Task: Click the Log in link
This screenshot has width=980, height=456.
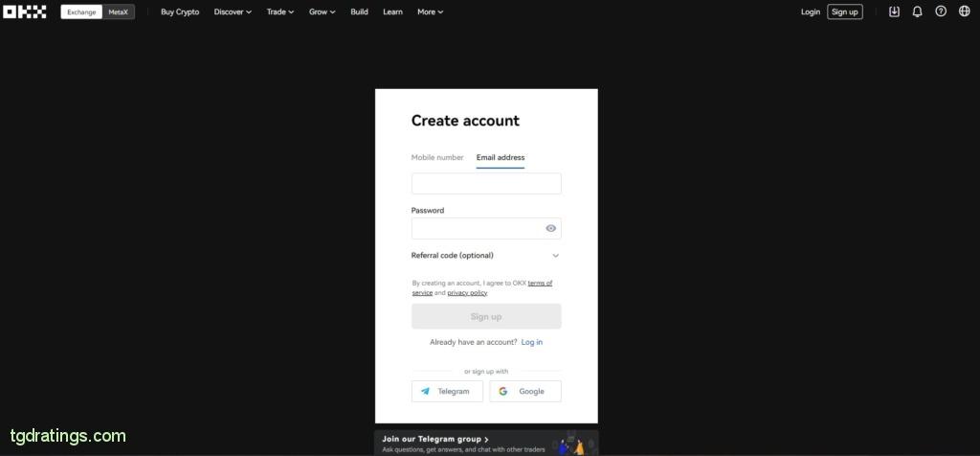Action: [x=532, y=342]
